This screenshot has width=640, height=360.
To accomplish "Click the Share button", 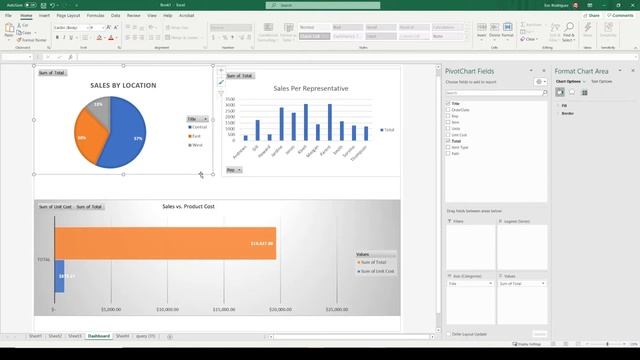I will 591,16.
